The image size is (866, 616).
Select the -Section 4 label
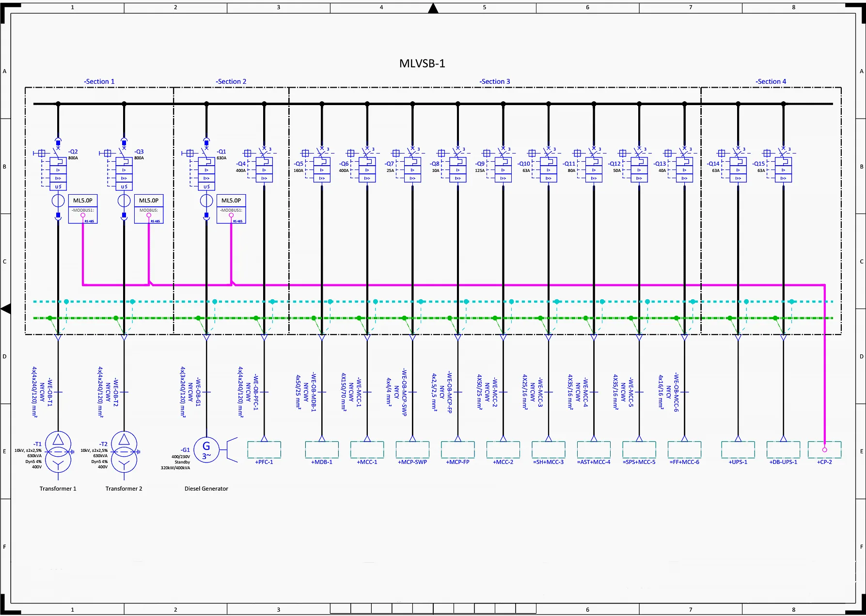coord(771,81)
